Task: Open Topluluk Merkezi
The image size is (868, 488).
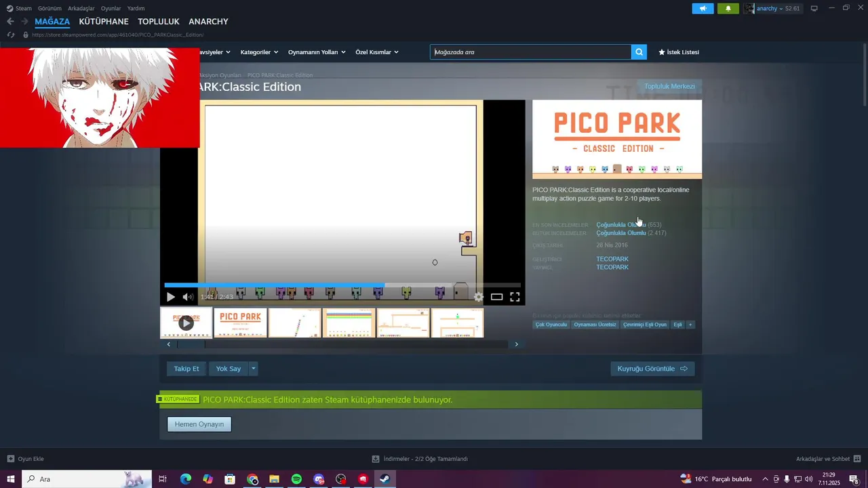Action: tap(669, 87)
